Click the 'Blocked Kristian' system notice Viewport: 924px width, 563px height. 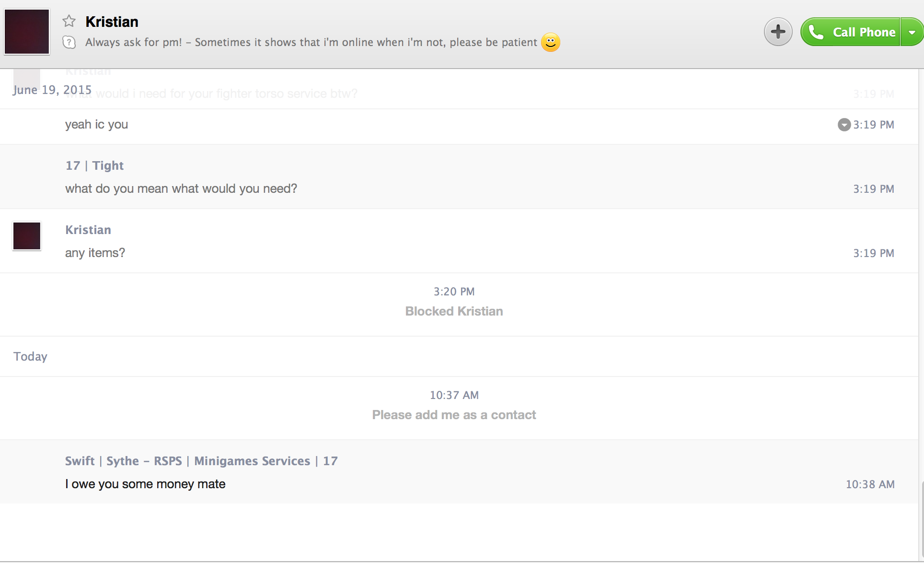point(454,311)
